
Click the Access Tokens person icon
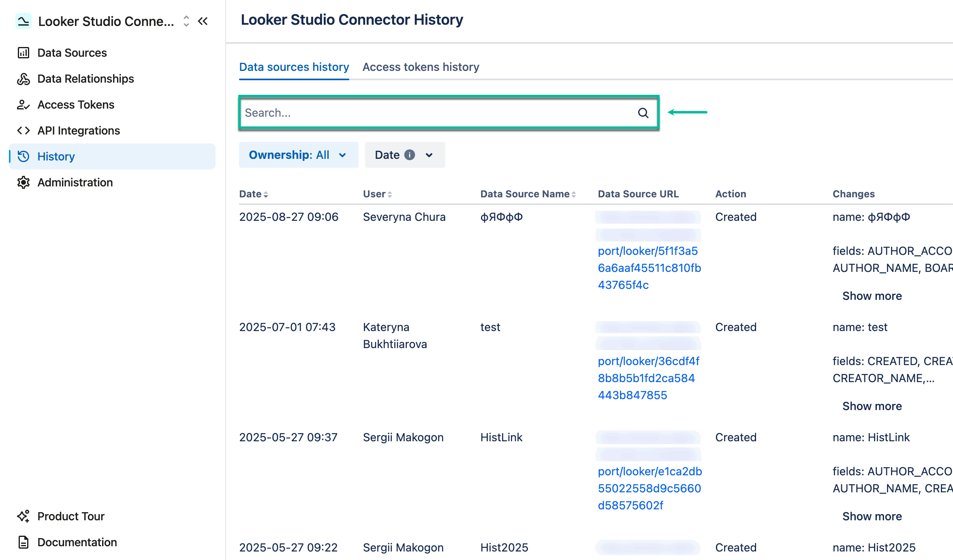24,105
